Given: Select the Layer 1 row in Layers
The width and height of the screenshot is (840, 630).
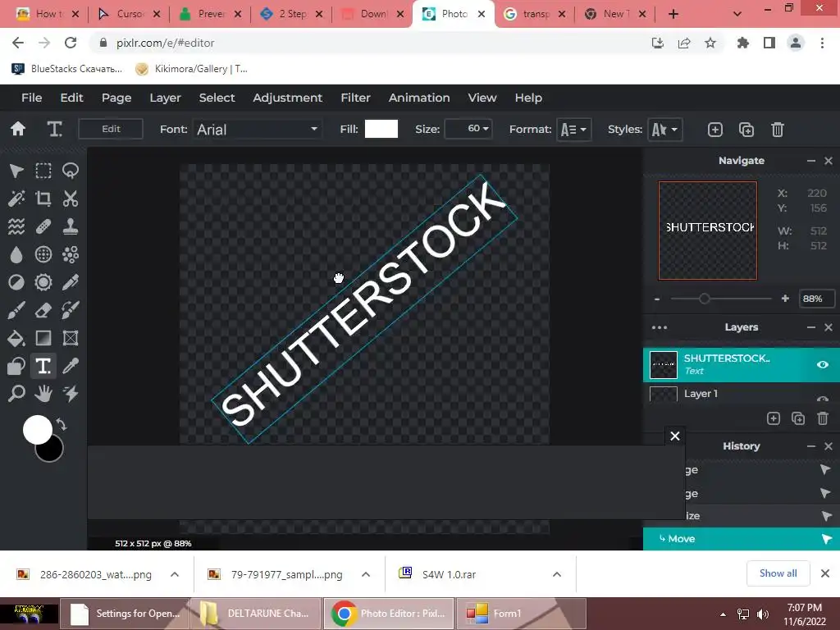Looking at the screenshot, I should [x=742, y=394].
